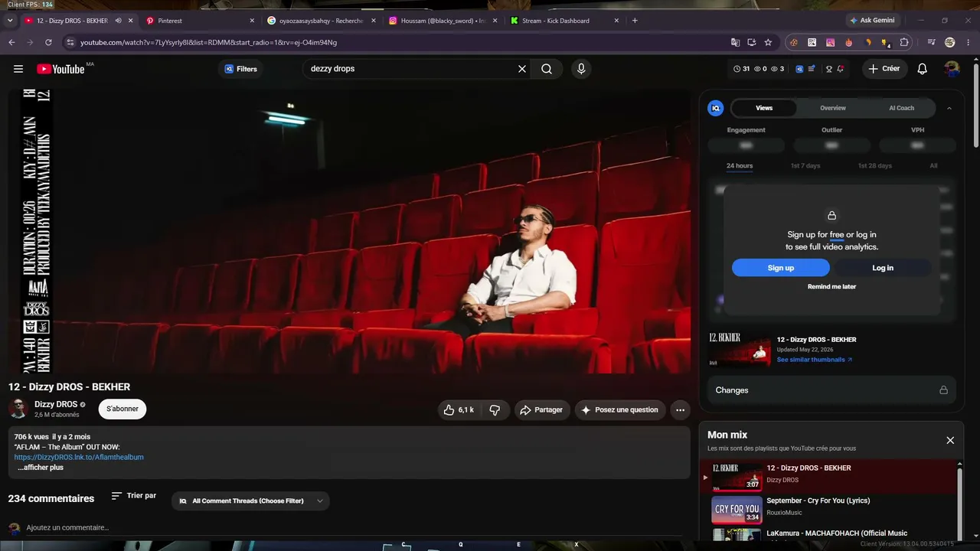The image size is (980, 551).
Task: Select the Views tab in vidIQ panel
Action: point(764,108)
